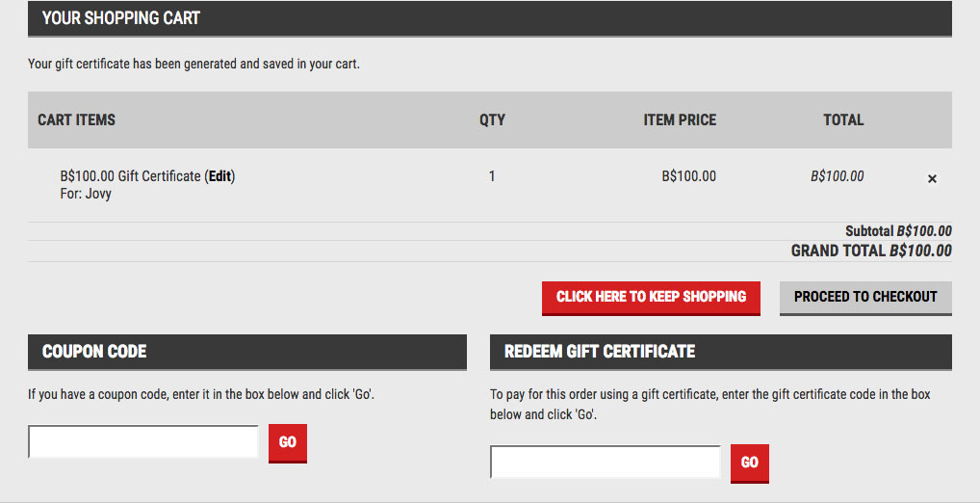The image size is (980, 503).
Task: Click the Your Shopping Cart heading
Action: click(x=121, y=18)
